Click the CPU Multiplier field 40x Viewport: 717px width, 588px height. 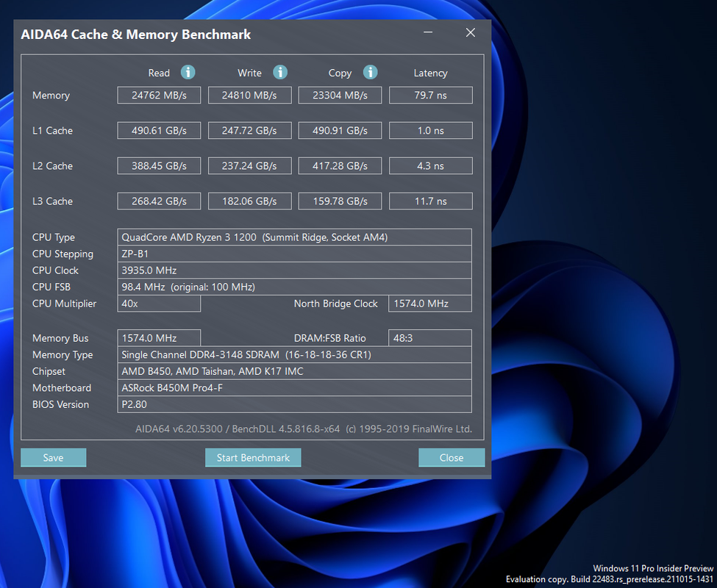[x=159, y=304]
